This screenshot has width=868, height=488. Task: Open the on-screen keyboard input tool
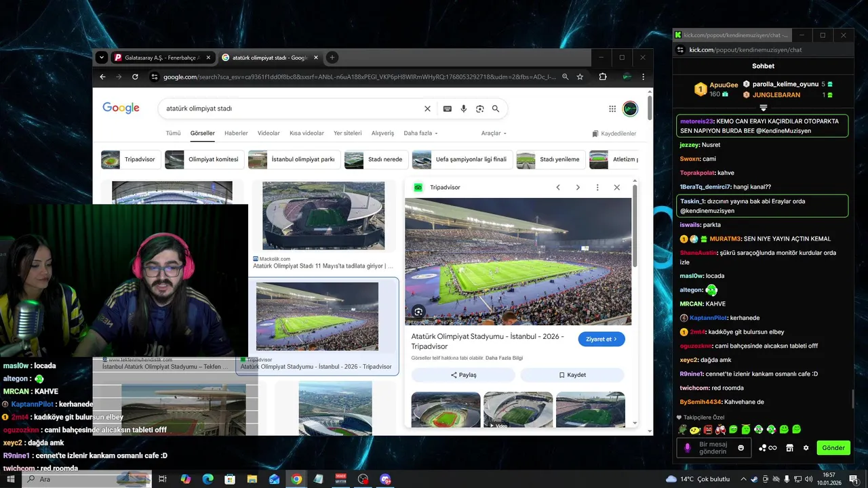448,108
